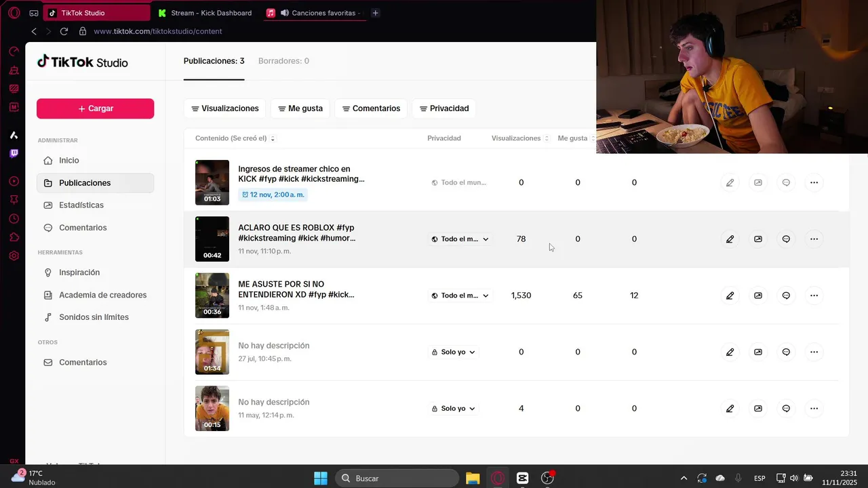Open more options for ME ASUSTE post
The image size is (868, 488).
click(814, 296)
